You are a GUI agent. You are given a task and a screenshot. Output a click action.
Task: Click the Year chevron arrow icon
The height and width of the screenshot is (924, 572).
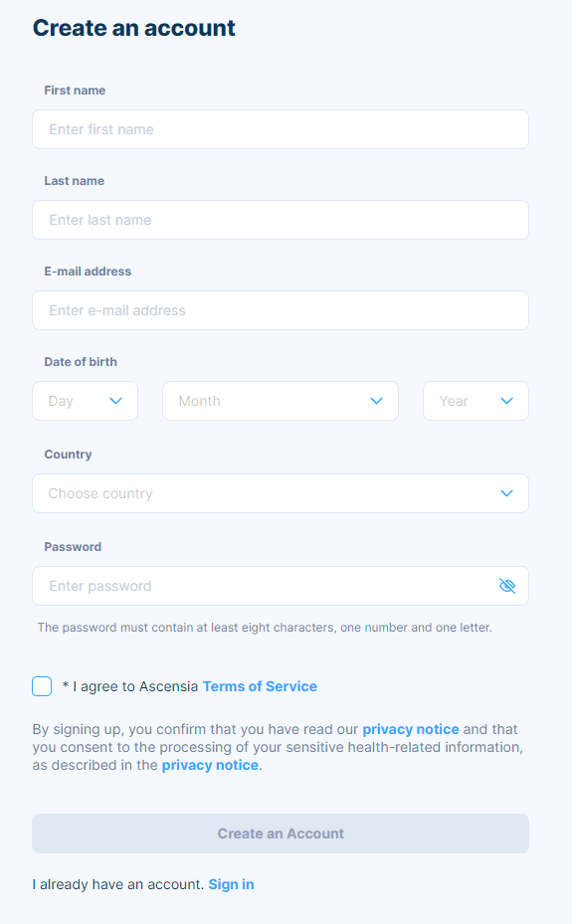coord(506,401)
